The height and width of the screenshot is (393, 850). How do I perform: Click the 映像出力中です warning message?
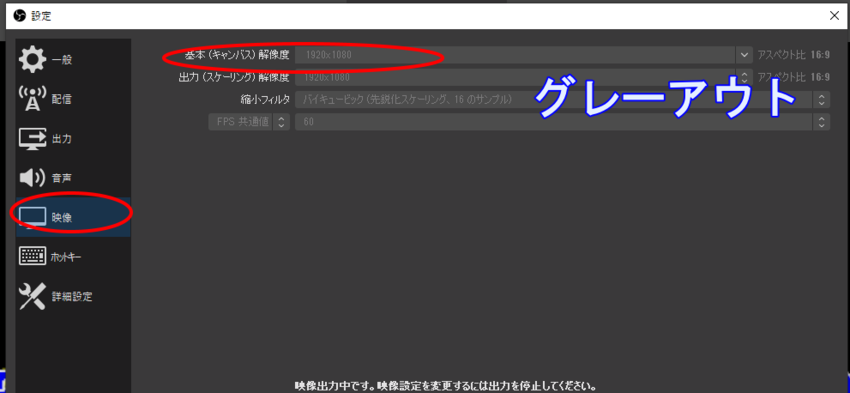[x=446, y=387]
